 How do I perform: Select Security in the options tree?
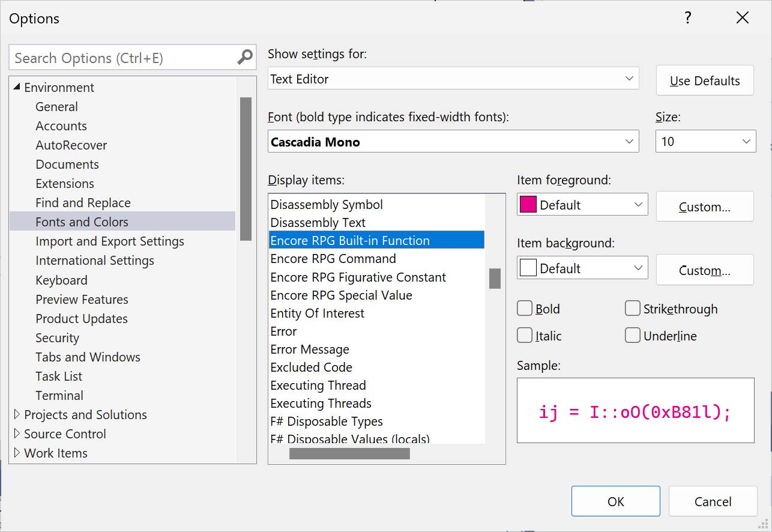tap(57, 338)
